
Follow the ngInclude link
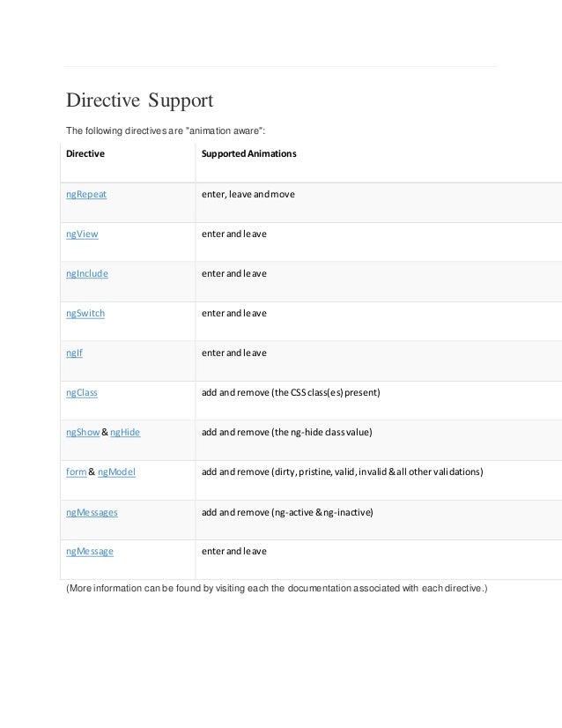(87, 274)
